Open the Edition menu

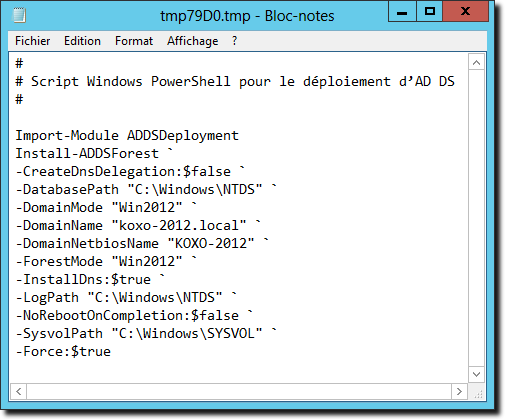pos(82,41)
